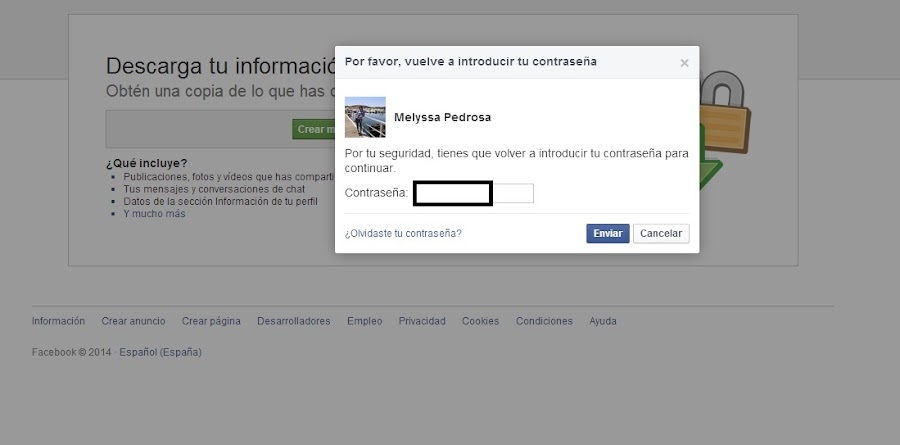Click the 'Y mucho más' item
Image resolution: width=900 pixels, height=445 pixels.
coord(154,214)
